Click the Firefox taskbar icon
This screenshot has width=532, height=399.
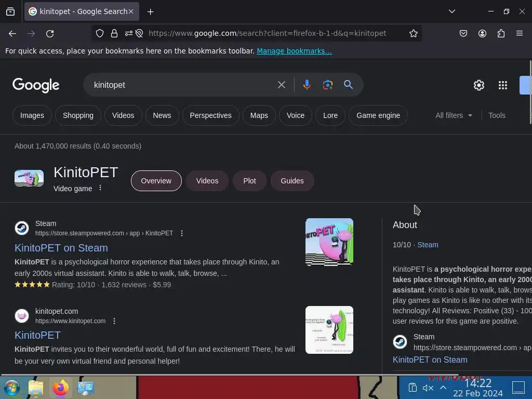coord(61,388)
